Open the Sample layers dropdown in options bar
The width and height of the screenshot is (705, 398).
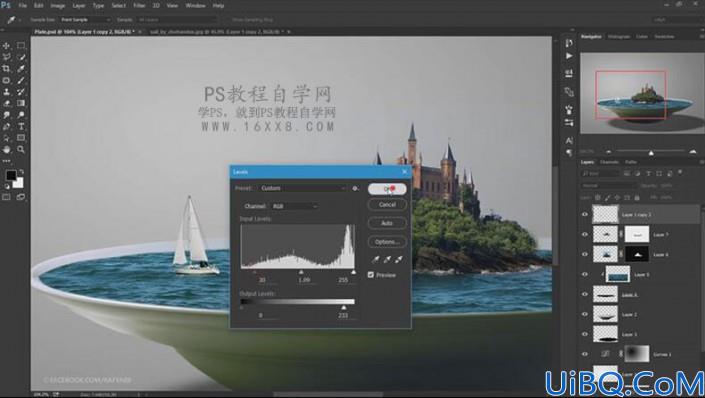point(177,20)
